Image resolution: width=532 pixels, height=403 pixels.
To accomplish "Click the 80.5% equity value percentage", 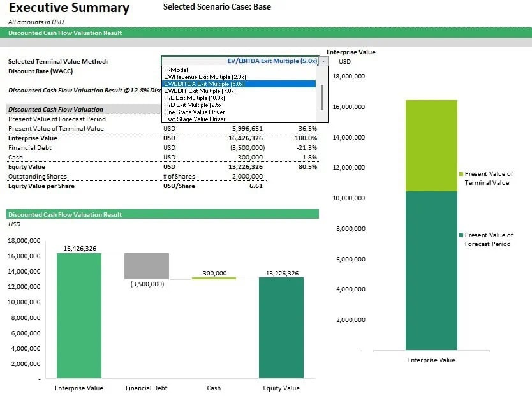I will click(307, 167).
